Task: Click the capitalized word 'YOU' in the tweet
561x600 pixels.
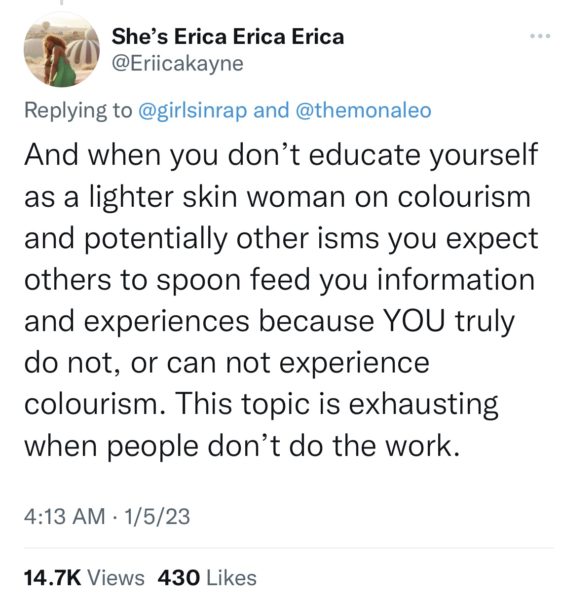Action: coord(414,321)
